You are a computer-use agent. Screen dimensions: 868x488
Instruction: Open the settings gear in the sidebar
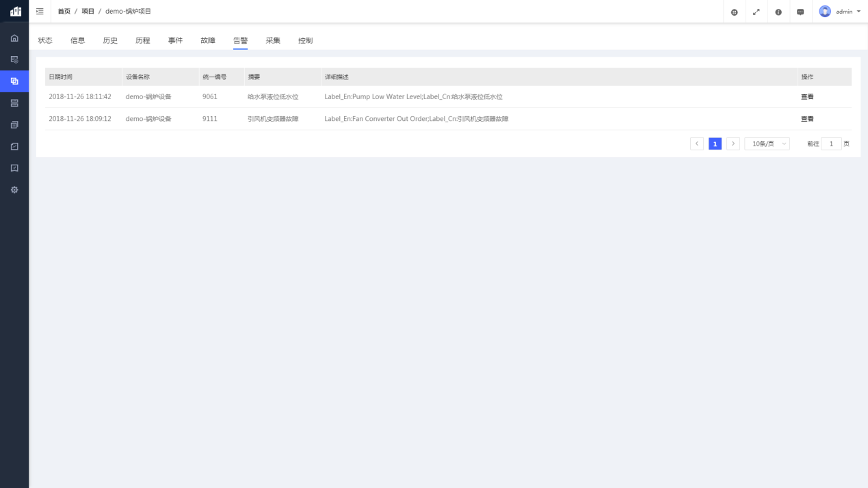point(14,190)
